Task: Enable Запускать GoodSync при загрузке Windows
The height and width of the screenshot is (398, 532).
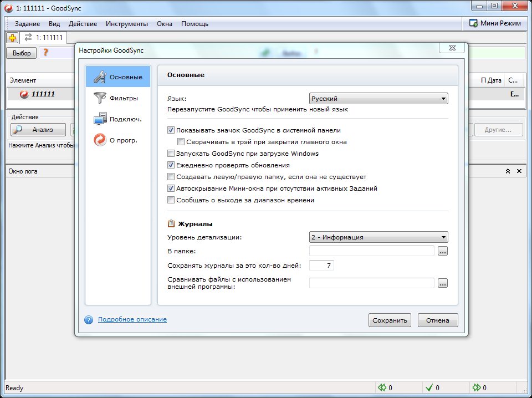Action: [x=171, y=154]
